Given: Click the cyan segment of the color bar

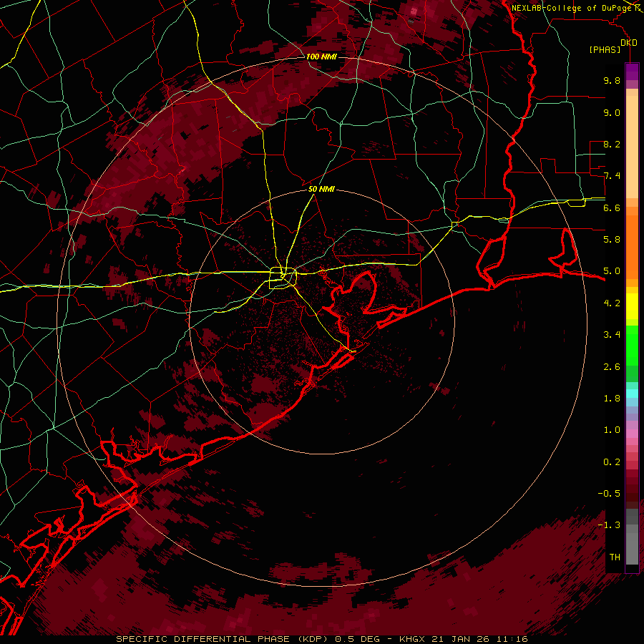Looking at the screenshot, I should point(632,393).
